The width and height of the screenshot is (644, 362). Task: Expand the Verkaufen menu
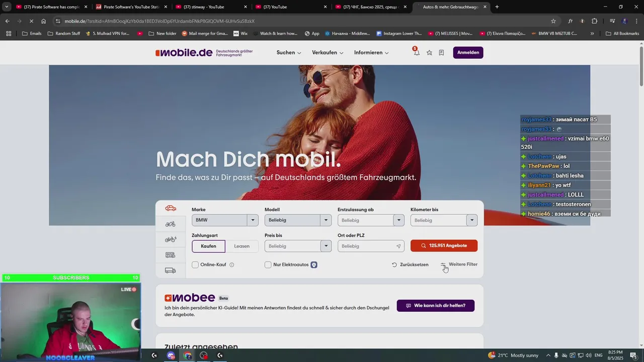[328, 53]
